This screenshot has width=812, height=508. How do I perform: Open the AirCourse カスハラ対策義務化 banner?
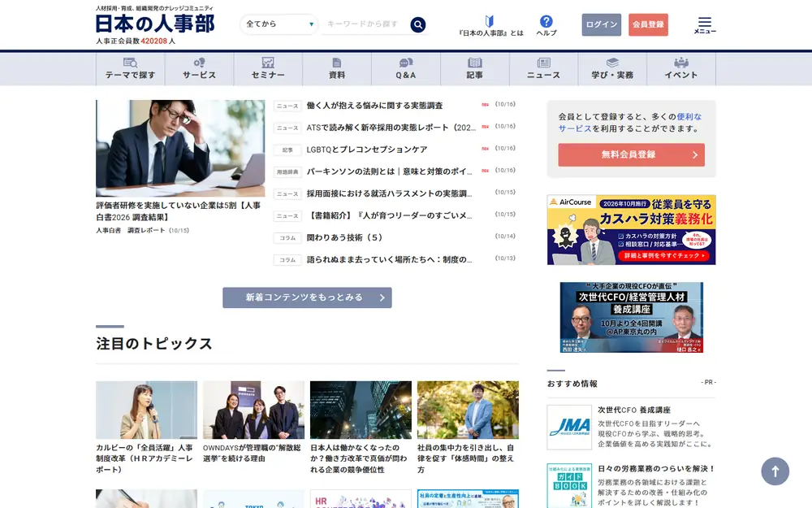(631, 230)
